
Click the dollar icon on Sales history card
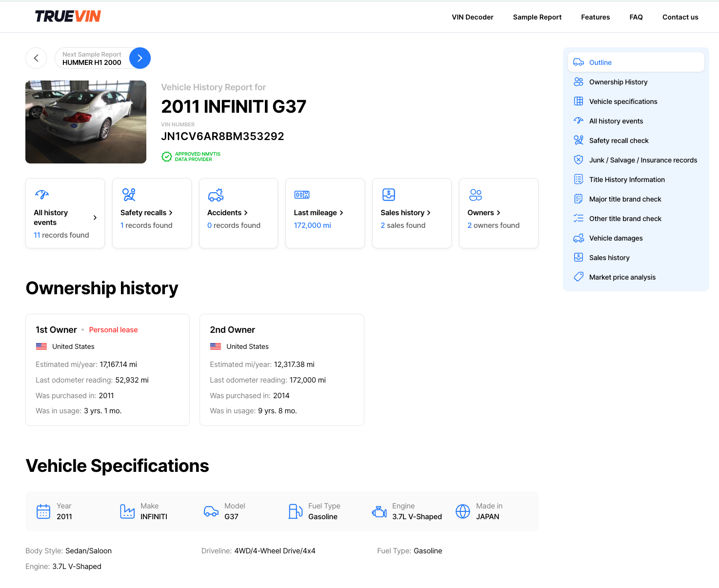[x=389, y=195]
